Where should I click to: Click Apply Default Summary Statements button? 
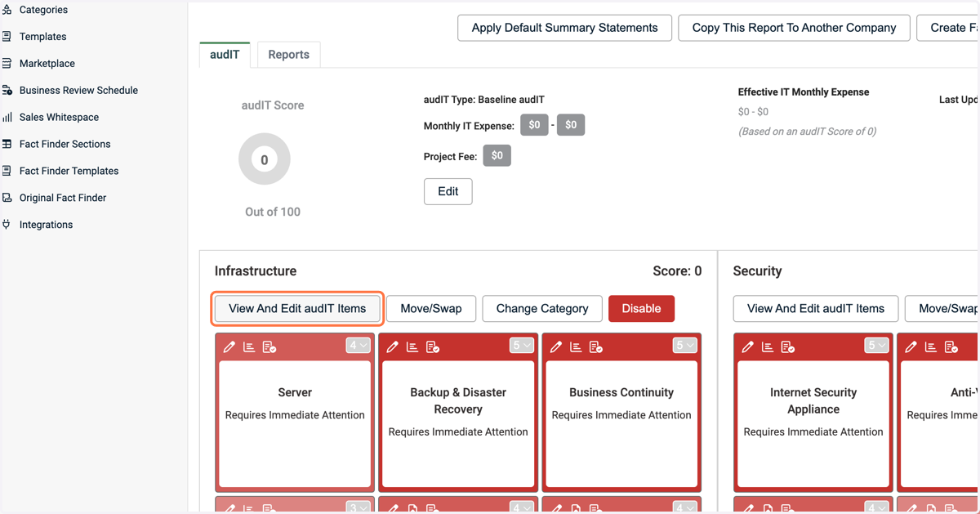[x=564, y=28]
